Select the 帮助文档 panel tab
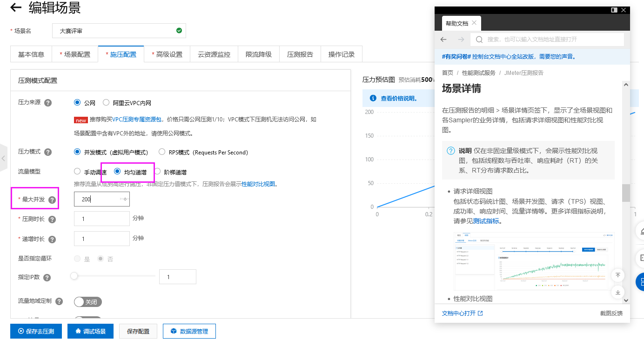 point(457,23)
